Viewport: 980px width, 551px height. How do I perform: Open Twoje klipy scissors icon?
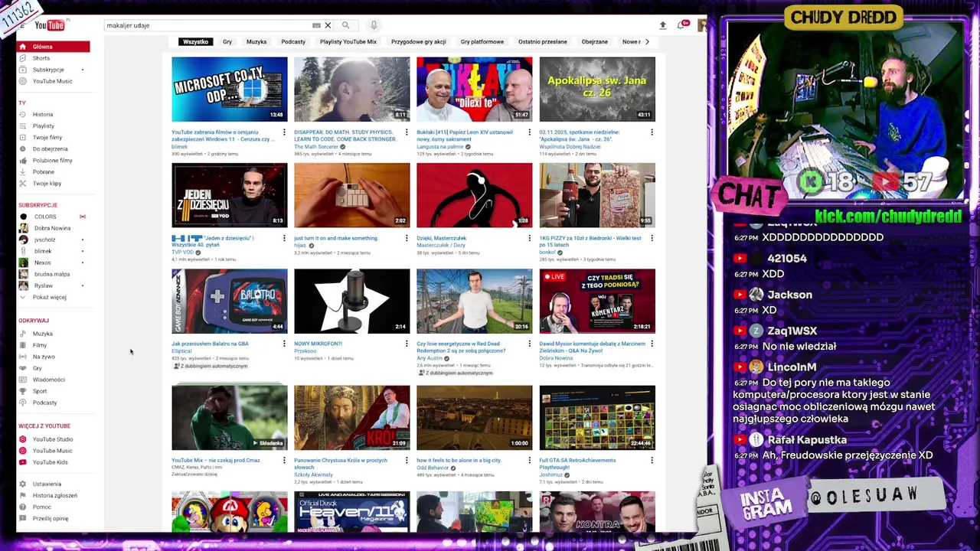click(23, 183)
